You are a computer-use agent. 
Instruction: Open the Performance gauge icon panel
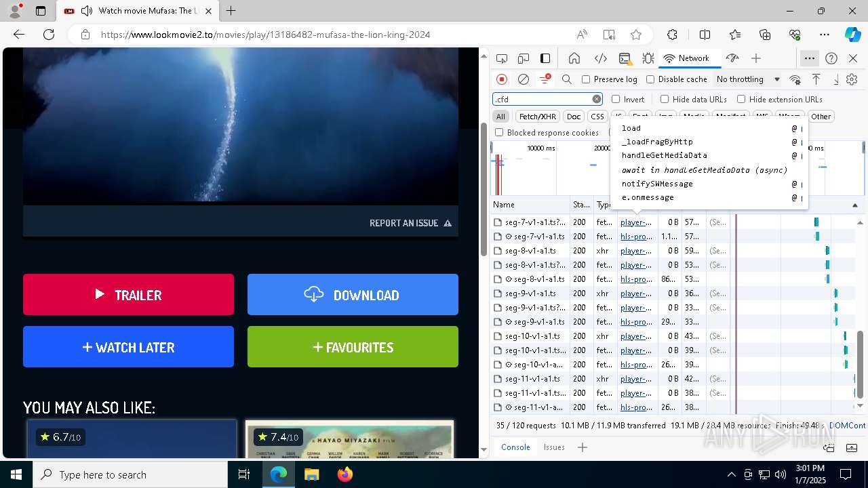pos(732,58)
